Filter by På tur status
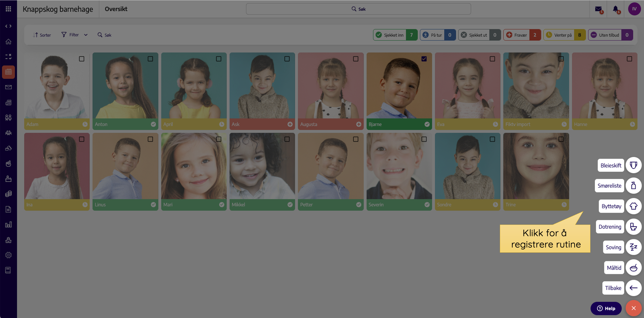 [x=438, y=35]
